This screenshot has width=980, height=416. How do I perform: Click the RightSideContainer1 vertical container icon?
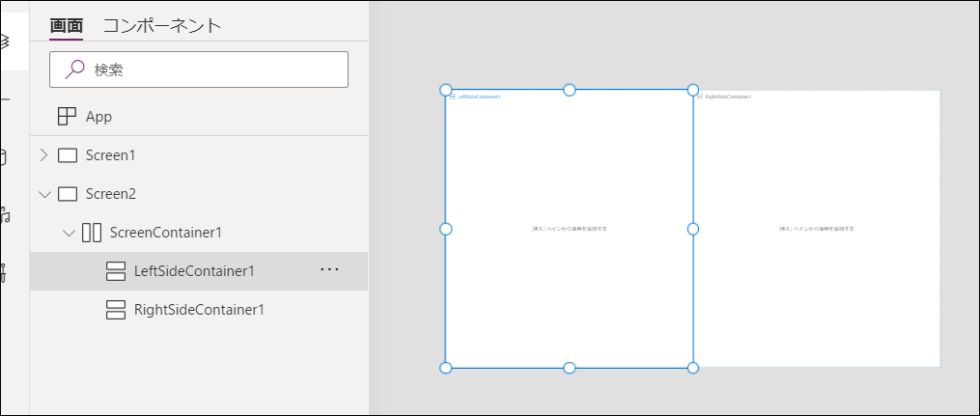pyautogui.click(x=116, y=310)
